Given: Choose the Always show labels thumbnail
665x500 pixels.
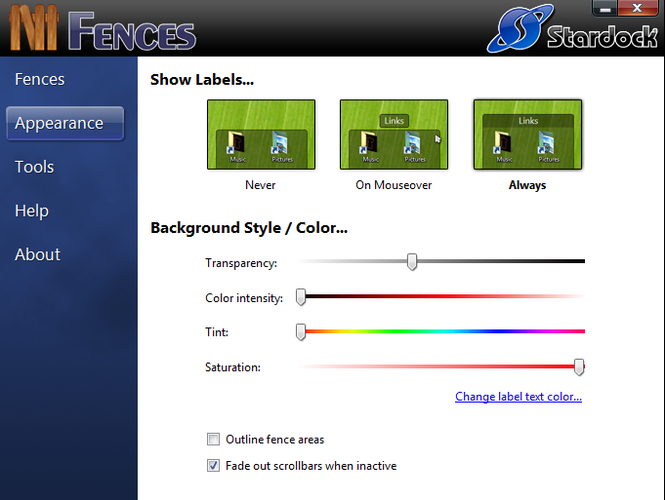Looking at the screenshot, I should [528, 134].
